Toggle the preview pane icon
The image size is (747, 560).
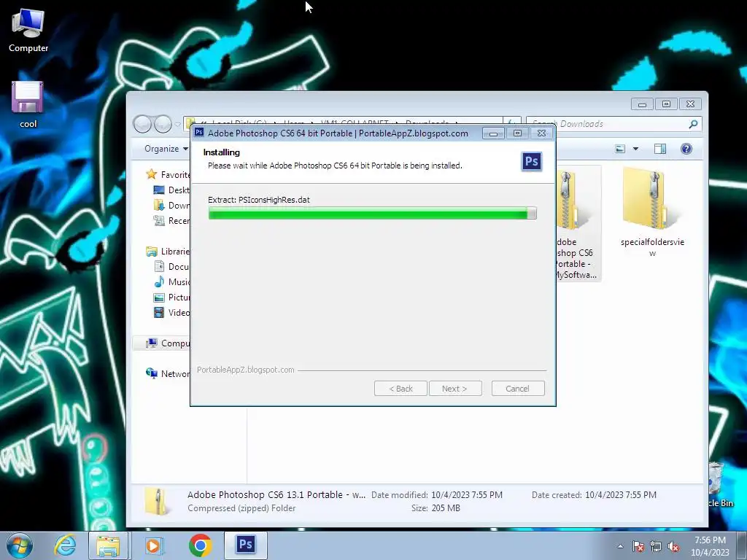click(x=659, y=149)
